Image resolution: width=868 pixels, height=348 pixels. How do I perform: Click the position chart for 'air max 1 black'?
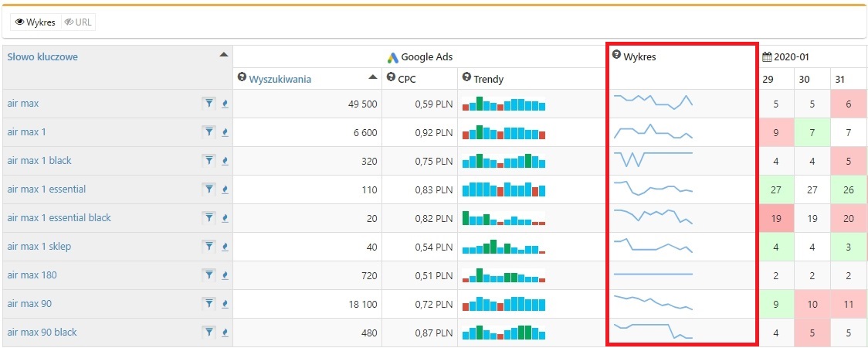pyautogui.click(x=653, y=159)
